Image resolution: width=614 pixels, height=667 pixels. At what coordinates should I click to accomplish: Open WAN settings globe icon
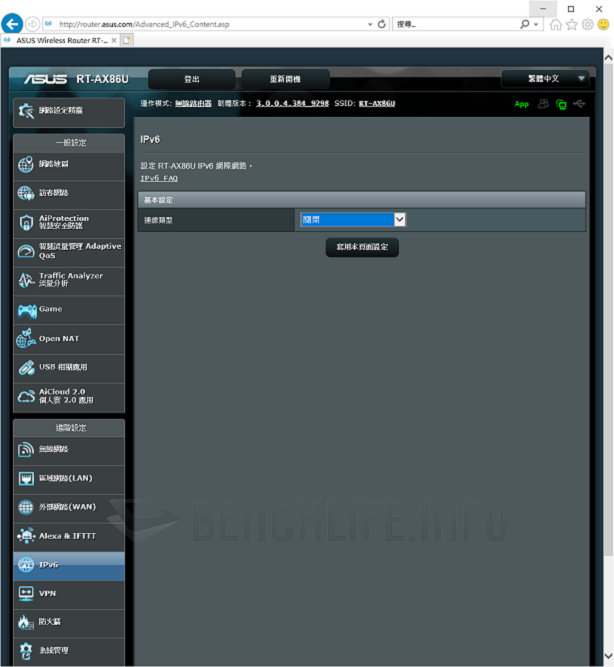[26, 507]
